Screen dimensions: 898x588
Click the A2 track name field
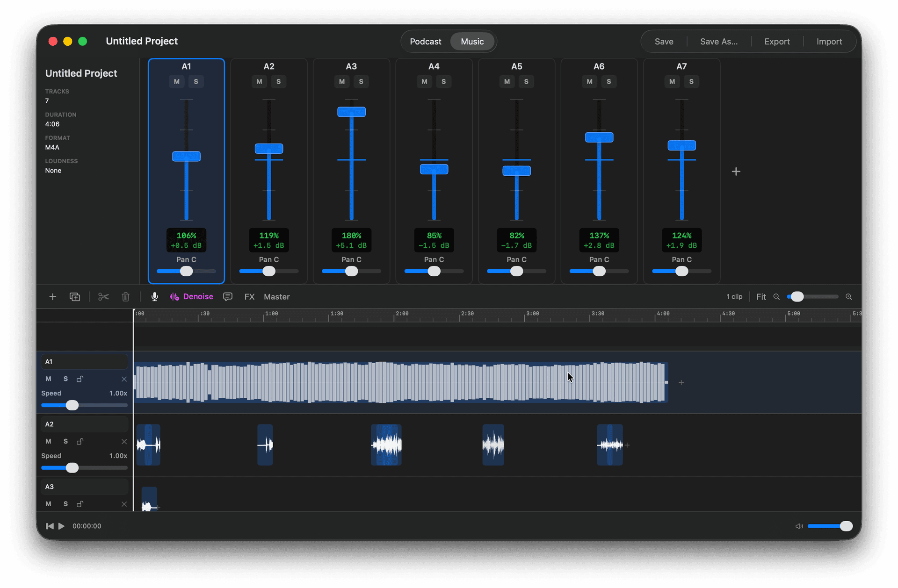pyautogui.click(x=84, y=424)
